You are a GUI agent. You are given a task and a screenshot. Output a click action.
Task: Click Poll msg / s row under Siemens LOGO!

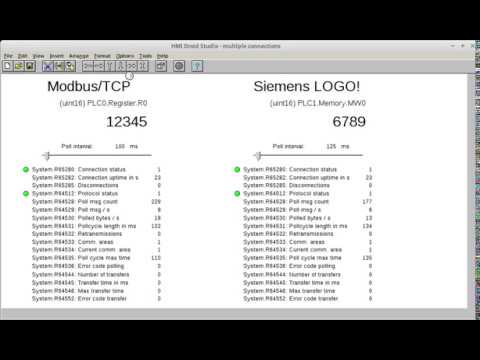tap(308, 210)
